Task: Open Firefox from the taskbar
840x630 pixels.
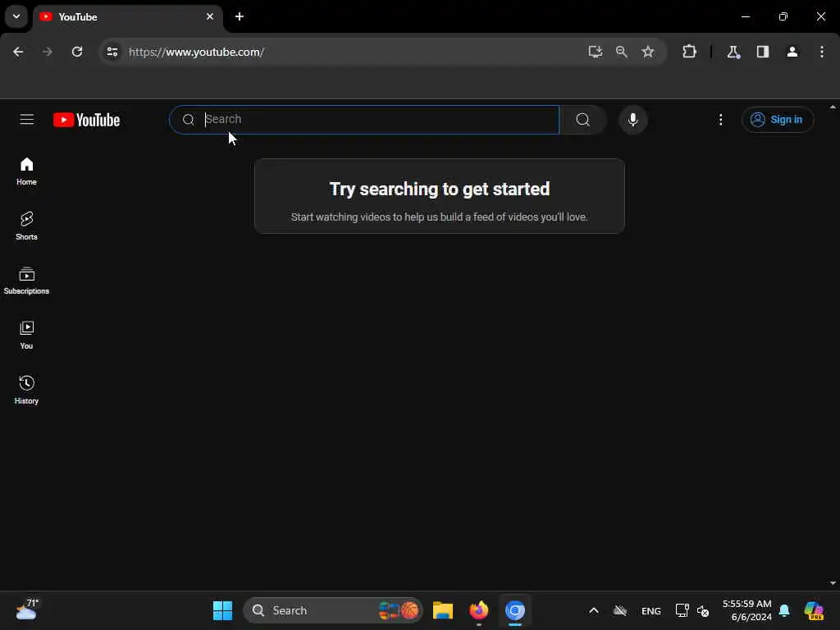Action: click(479, 610)
